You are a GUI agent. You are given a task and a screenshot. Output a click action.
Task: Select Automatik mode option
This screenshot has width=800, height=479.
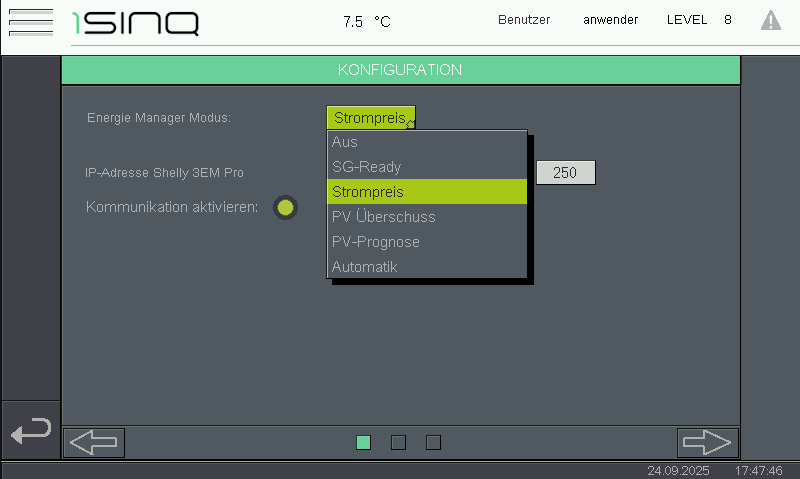(x=427, y=267)
